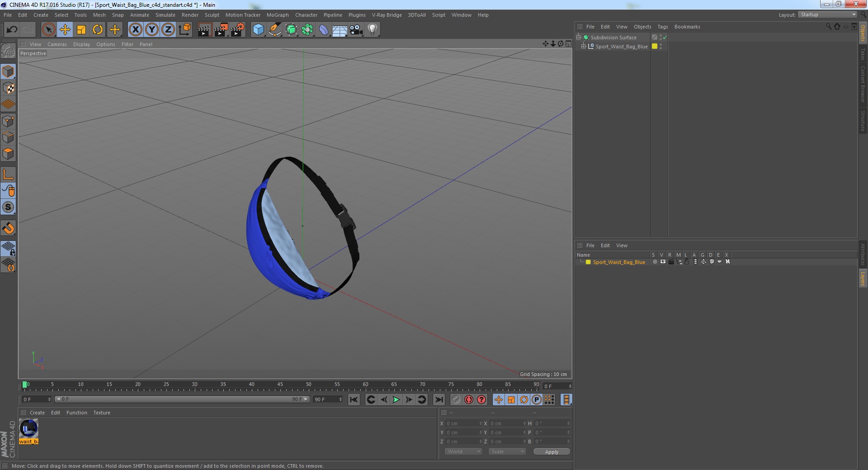Open material manager Texture menu
This screenshot has height=470, width=868.
tap(102, 413)
